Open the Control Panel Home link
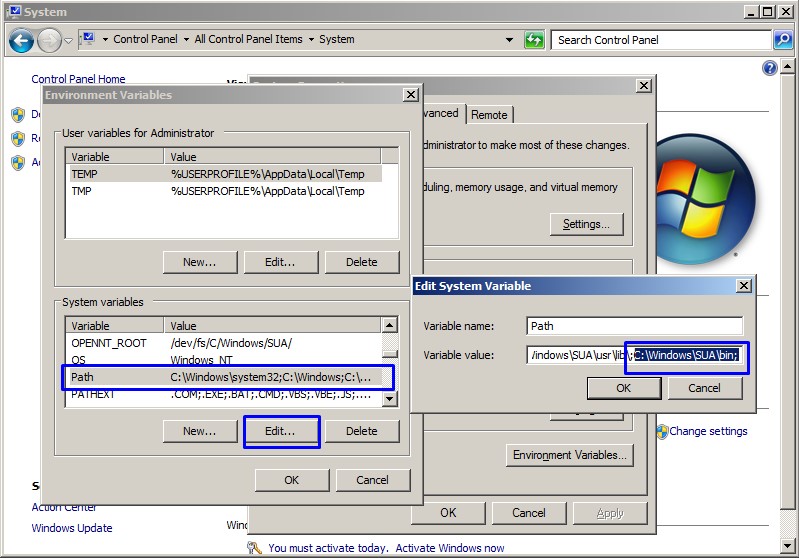This screenshot has height=558, width=799. point(78,79)
